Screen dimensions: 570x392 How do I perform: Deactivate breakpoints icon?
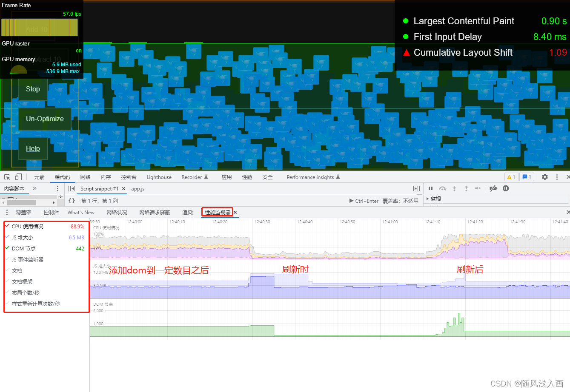point(493,188)
